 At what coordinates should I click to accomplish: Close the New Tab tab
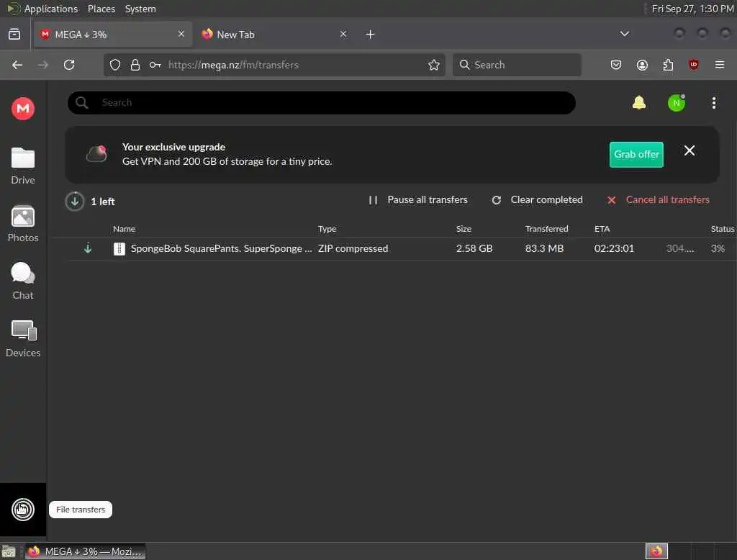(343, 34)
